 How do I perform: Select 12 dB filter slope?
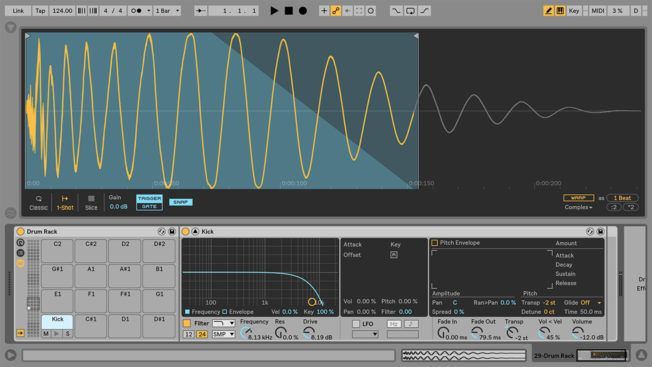click(189, 334)
